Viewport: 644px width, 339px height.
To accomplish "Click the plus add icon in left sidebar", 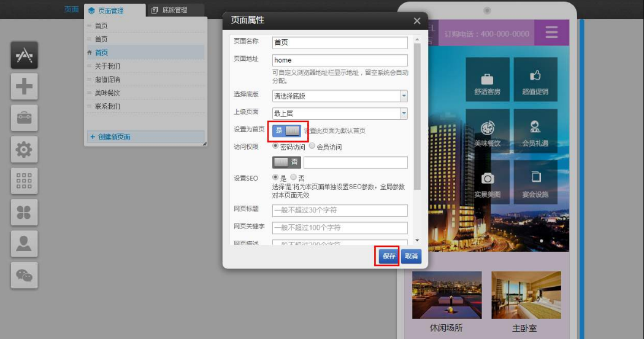I will (25, 87).
